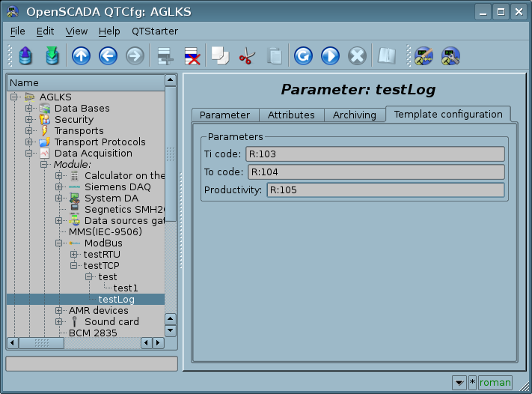Screen dimensions: 532x394
Task: Open the Edit menu
Action: (x=45, y=31)
